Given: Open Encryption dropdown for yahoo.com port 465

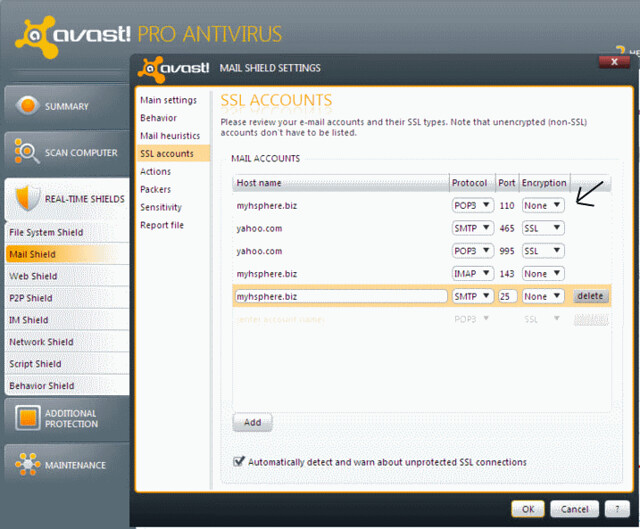Looking at the screenshot, I should [x=543, y=228].
